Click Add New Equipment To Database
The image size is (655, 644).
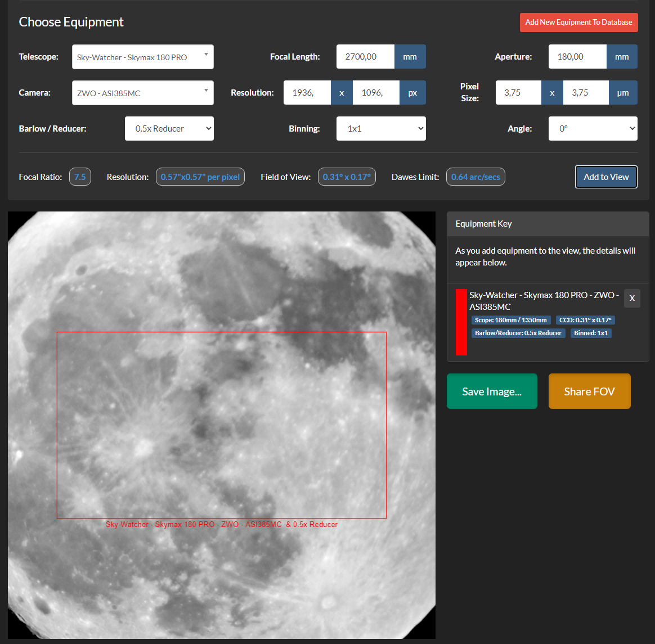[578, 22]
